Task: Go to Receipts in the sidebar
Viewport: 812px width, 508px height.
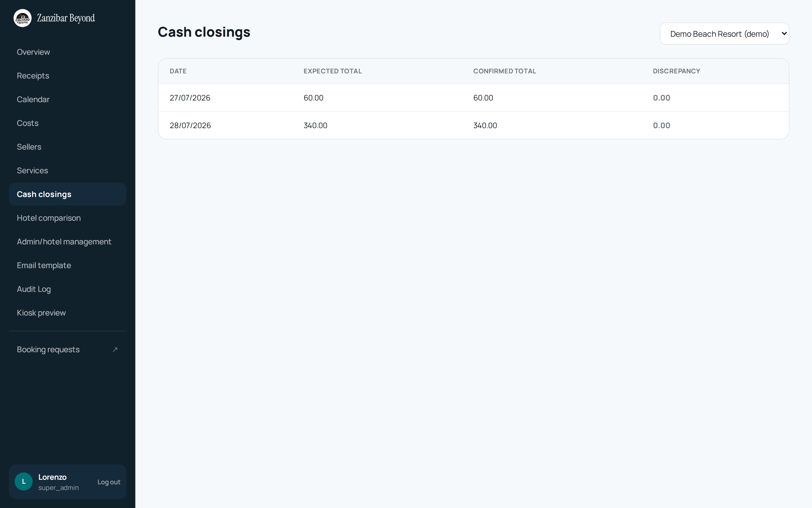Action: pos(67,76)
